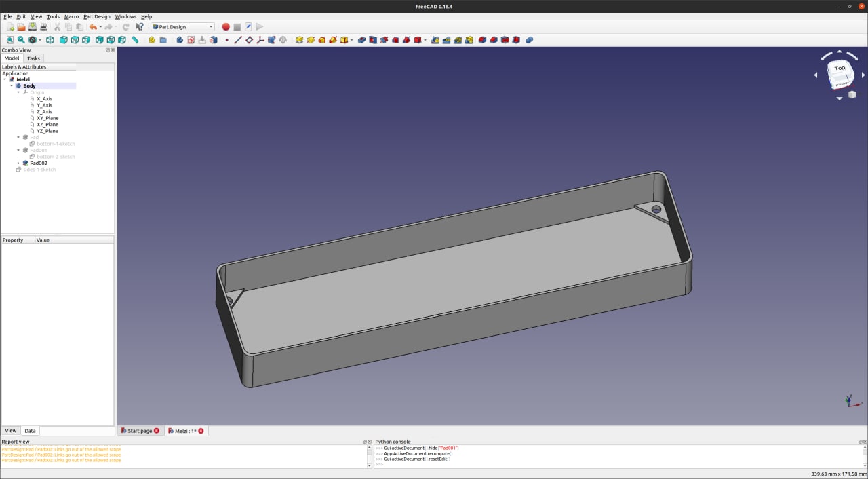Set front view
Screen dimensions: 868x479
(63, 40)
